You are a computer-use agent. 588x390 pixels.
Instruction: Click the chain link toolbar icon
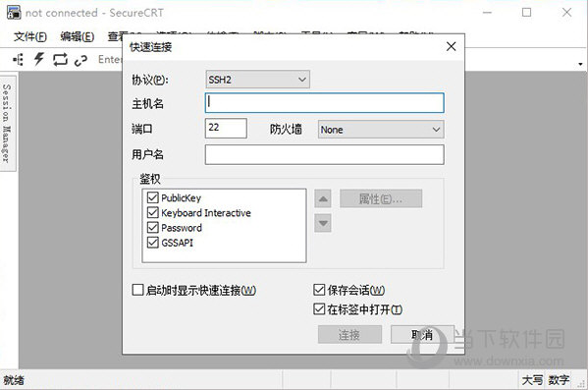click(80, 60)
